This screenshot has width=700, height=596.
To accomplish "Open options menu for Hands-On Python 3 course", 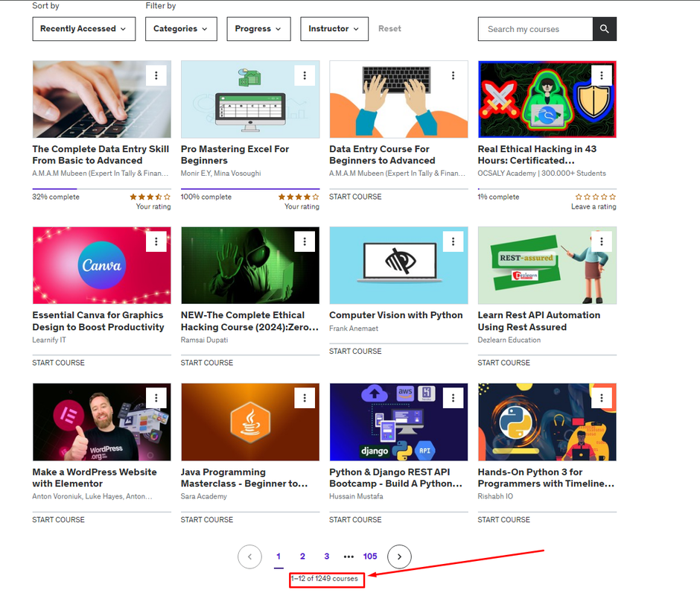I will coord(602,398).
